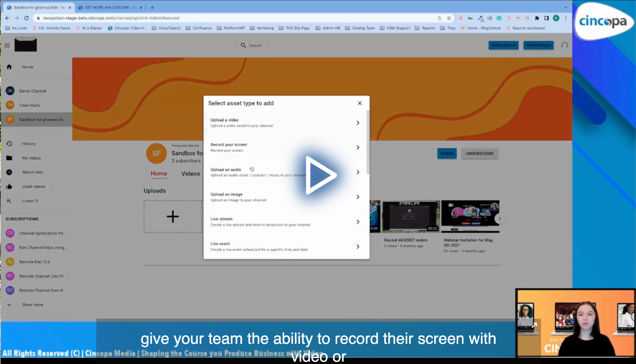Open History from the sidebar

click(9, 143)
